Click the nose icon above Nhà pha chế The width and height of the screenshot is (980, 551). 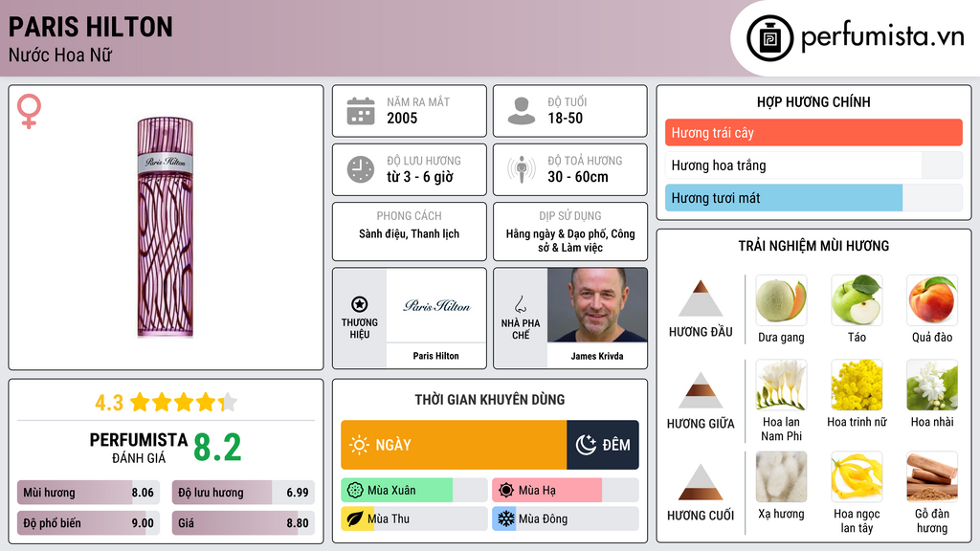coord(520,304)
